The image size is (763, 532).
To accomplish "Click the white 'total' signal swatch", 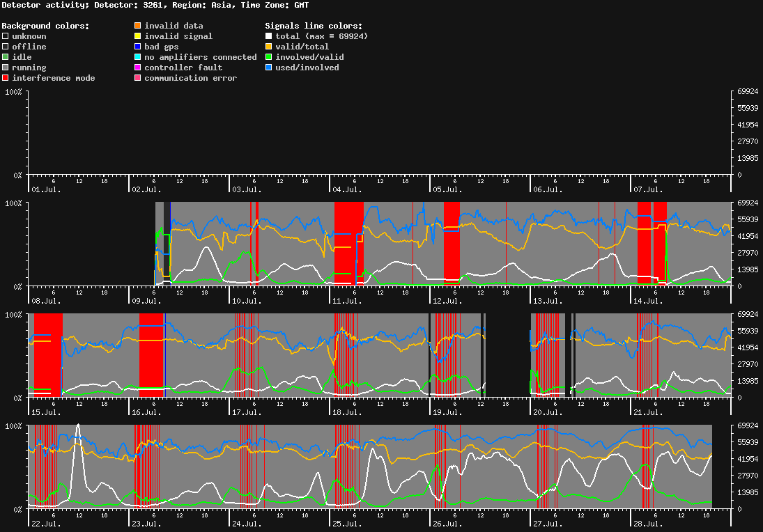I will pos(268,36).
